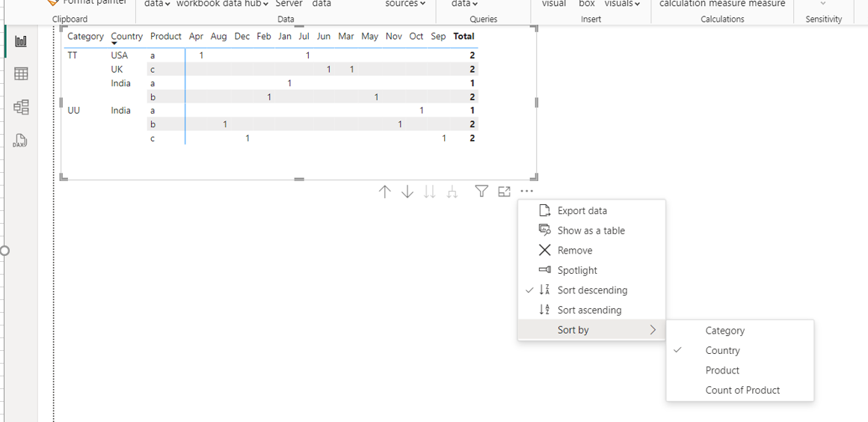868x422 pixels.
Task: Click the Jan column header
Action: (x=285, y=37)
